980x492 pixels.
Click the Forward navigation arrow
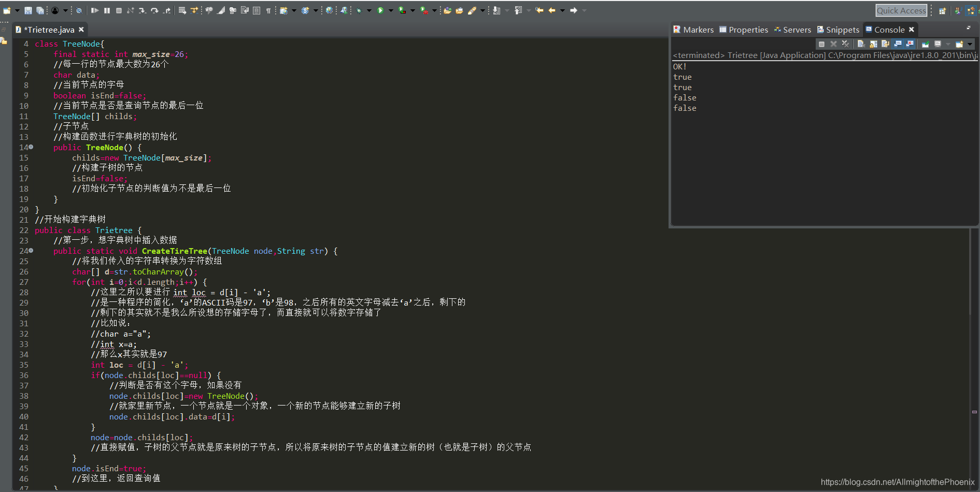(x=573, y=10)
